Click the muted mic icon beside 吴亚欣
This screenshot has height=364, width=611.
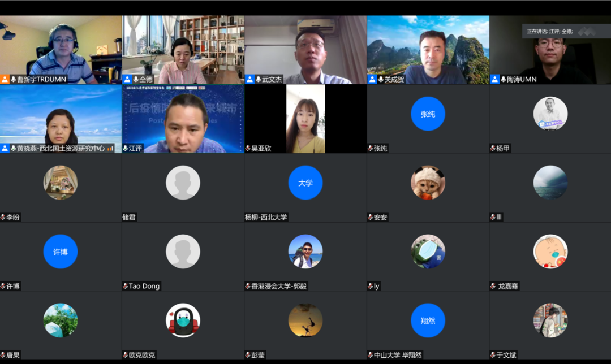tap(248, 149)
